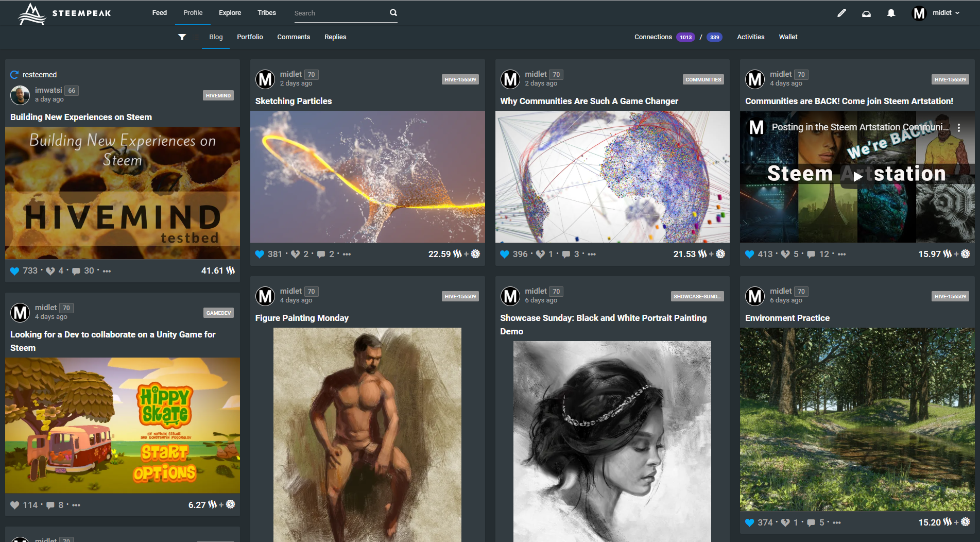Open comments on Unity Game post
980x542 pixels.
[x=50, y=505]
